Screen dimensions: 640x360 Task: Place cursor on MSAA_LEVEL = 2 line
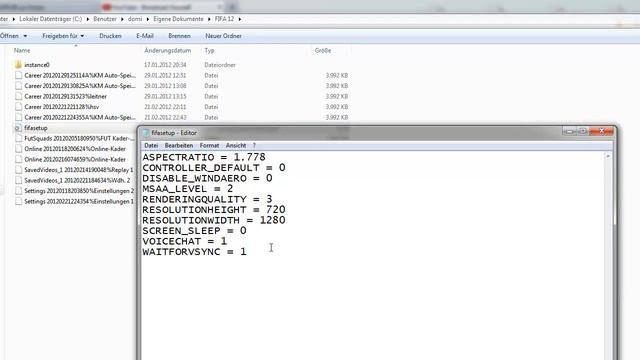point(188,189)
